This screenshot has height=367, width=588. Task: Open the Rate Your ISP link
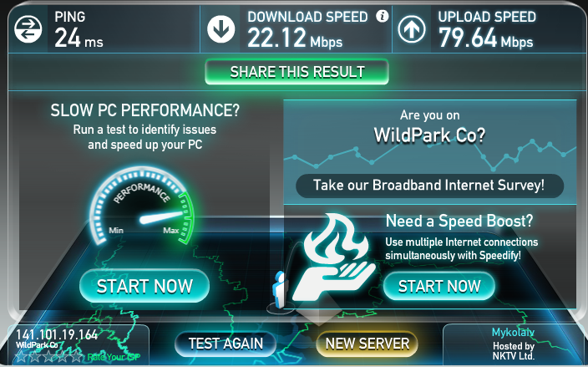114,357
